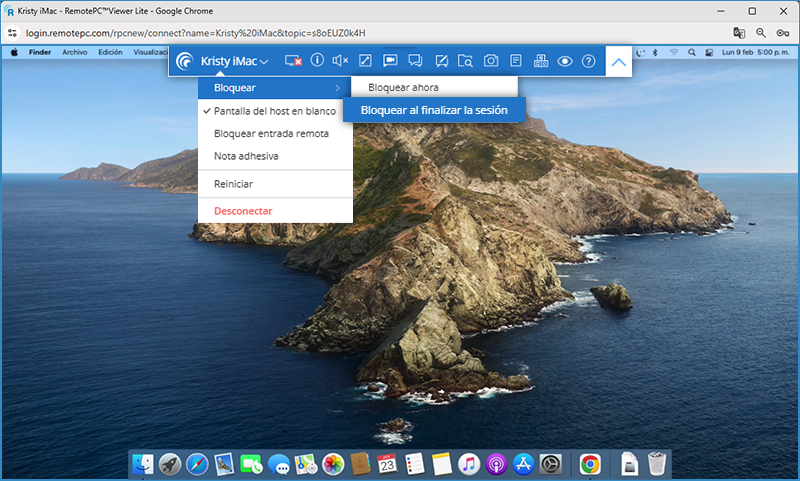Open Launchpad rocket in the Dock

170,464
